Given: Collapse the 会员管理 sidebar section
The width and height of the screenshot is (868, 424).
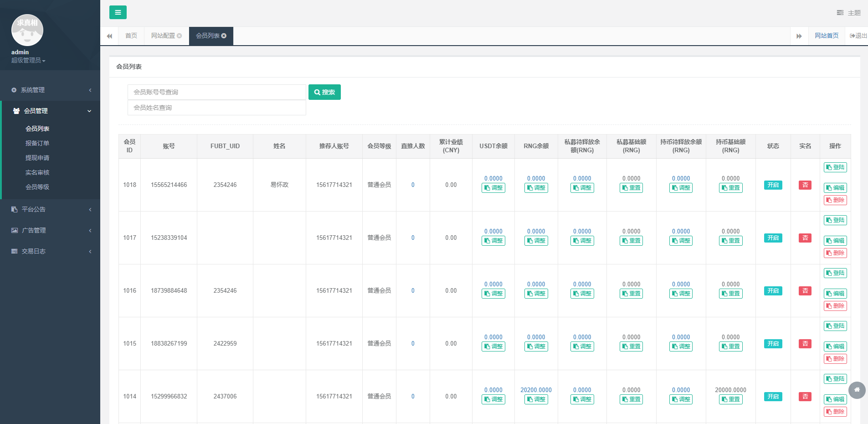Looking at the screenshot, I should click(x=50, y=111).
